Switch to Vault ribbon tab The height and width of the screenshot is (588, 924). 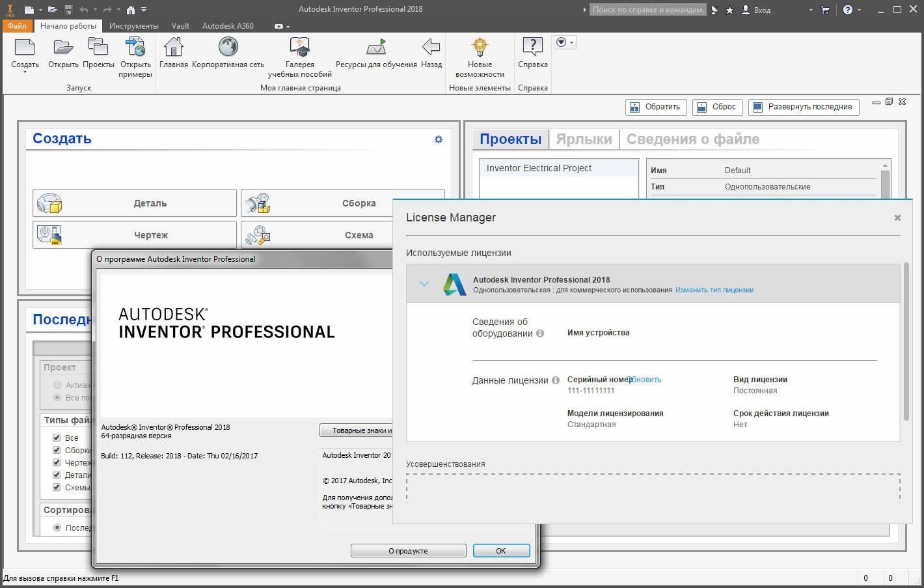180,26
